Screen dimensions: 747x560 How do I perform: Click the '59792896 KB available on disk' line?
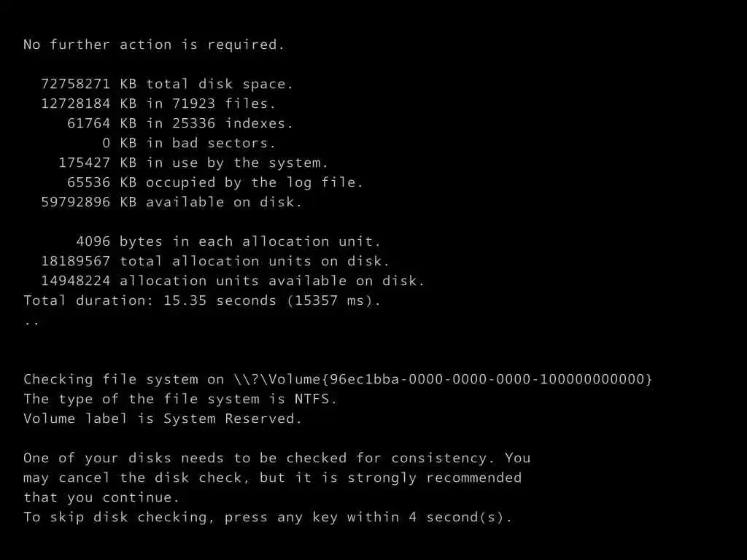click(x=171, y=202)
